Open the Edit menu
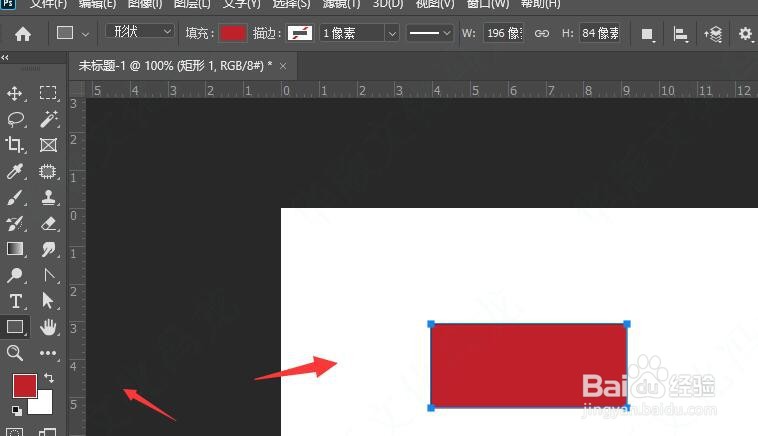Image resolution: width=758 pixels, height=436 pixels. (x=97, y=4)
